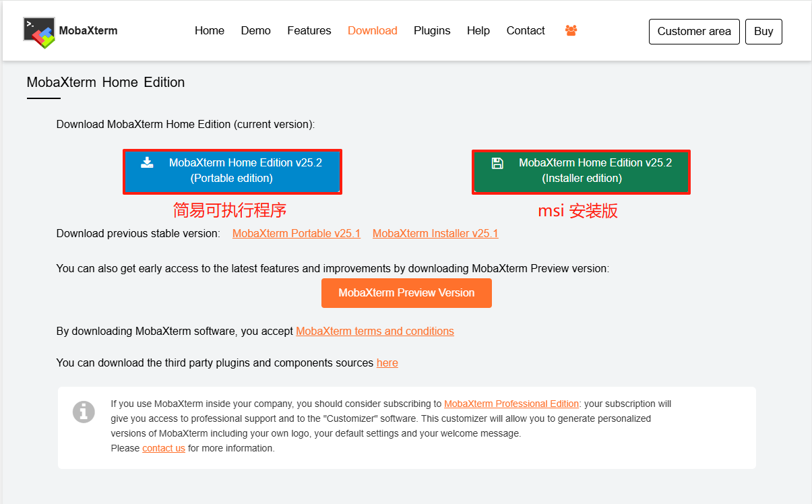812x504 pixels.
Task: Click the info circle icon in notice box
Action: click(84, 411)
